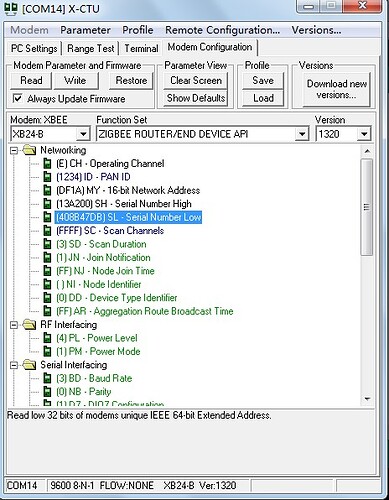Select the (13A200) SH Serial Number High row
This screenshot has width=389, height=500.
(124, 204)
